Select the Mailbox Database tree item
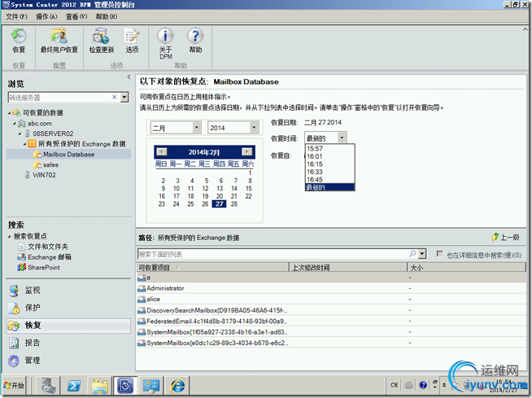This screenshot has height=398, width=532. pyautogui.click(x=68, y=155)
